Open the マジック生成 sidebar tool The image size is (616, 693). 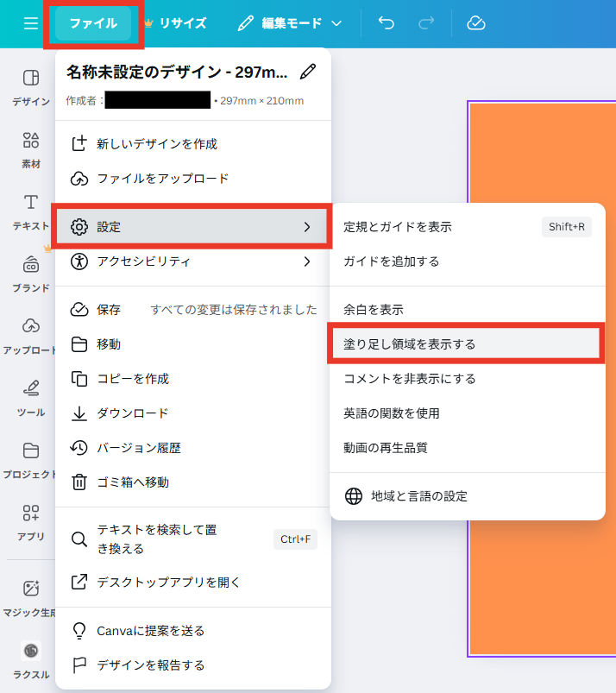click(x=31, y=597)
